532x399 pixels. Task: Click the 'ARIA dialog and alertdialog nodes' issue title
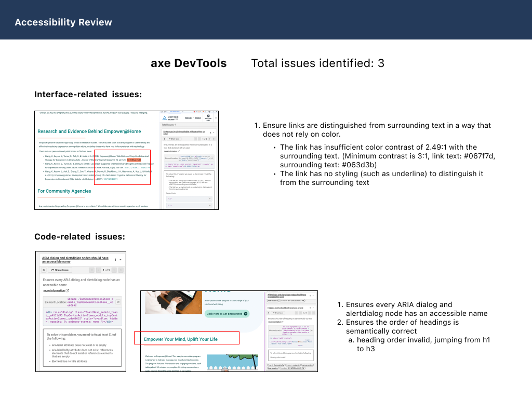tap(75, 260)
